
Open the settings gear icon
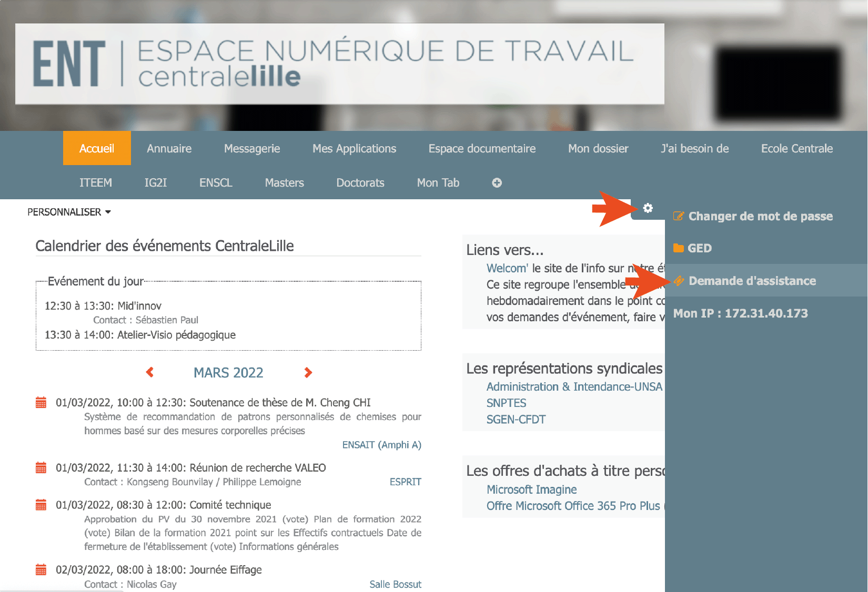648,208
